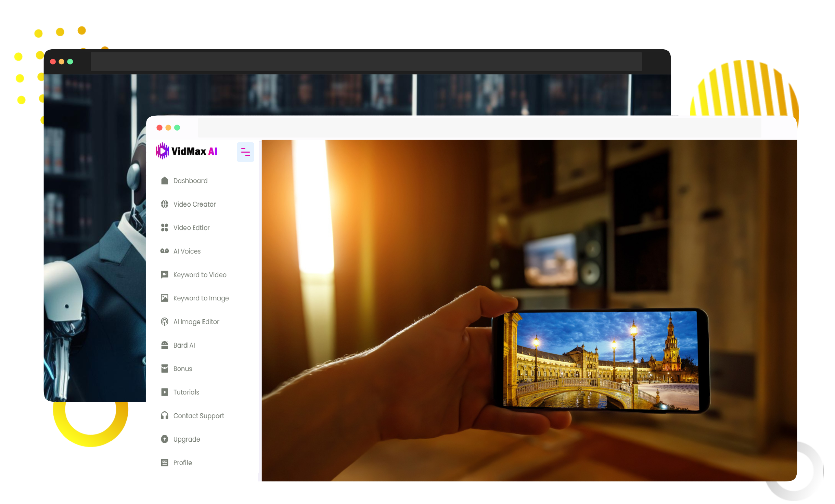Click the Video Editor grid icon
835x504 pixels.
pos(164,228)
